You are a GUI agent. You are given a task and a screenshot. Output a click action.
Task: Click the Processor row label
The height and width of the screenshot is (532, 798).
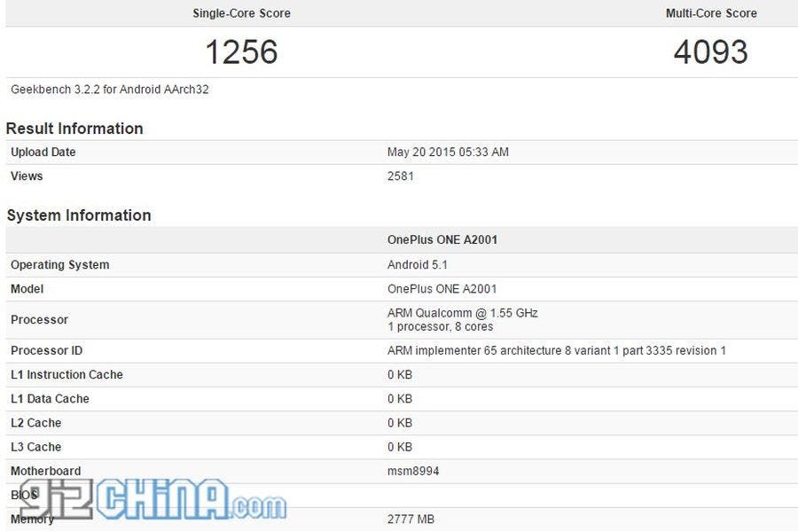pos(39,320)
